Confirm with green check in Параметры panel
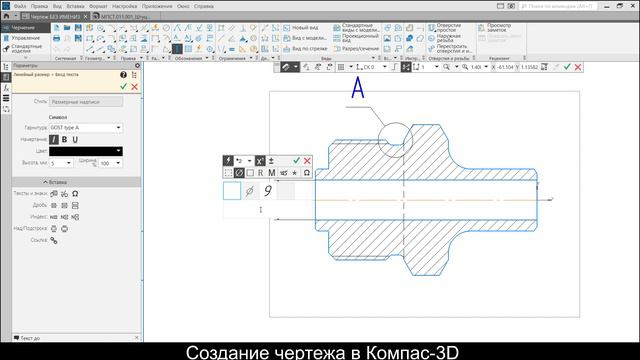The height and width of the screenshot is (360, 640). click(x=124, y=87)
